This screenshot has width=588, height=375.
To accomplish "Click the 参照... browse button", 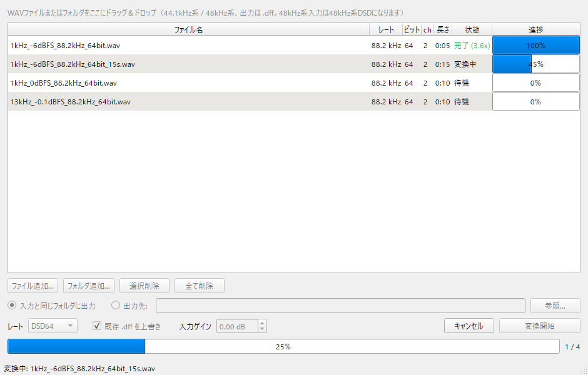I will click(555, 306).
